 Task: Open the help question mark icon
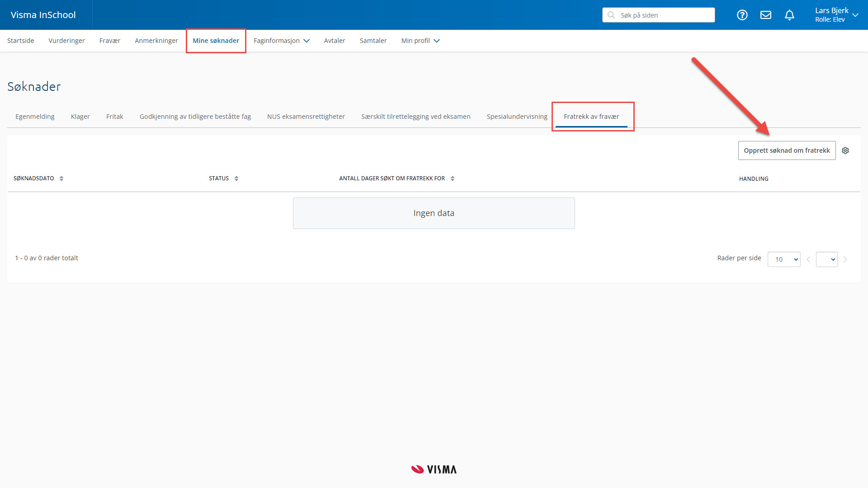click(742, 15)
